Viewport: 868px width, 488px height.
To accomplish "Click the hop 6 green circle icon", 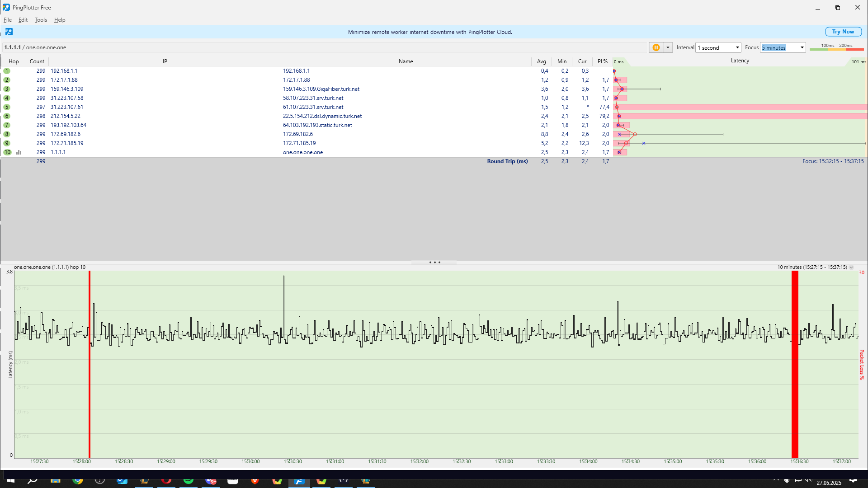I will 7,116.
